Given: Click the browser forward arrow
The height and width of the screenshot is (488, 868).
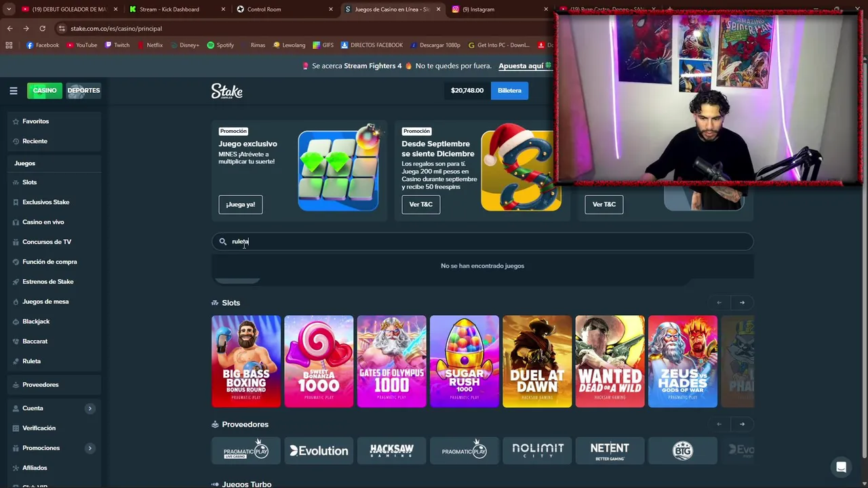Looking at the screenshot, I should click(26, 28).
